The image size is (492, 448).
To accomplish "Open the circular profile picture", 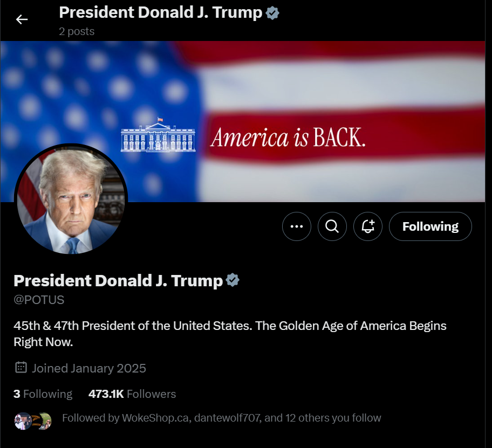I will point(71,199).
